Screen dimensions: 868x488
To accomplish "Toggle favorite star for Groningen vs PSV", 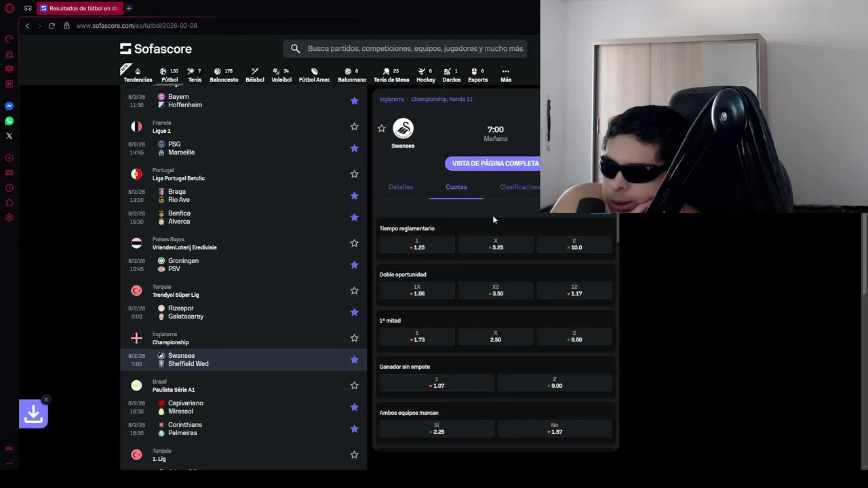I will pyautogui.click(x=354, y=264).
